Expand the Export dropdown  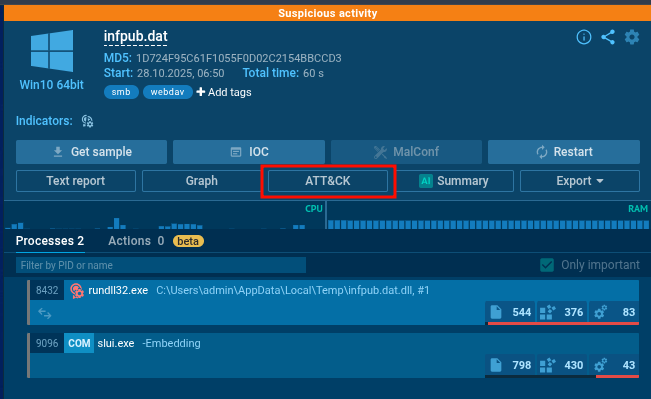pos(580,181)
